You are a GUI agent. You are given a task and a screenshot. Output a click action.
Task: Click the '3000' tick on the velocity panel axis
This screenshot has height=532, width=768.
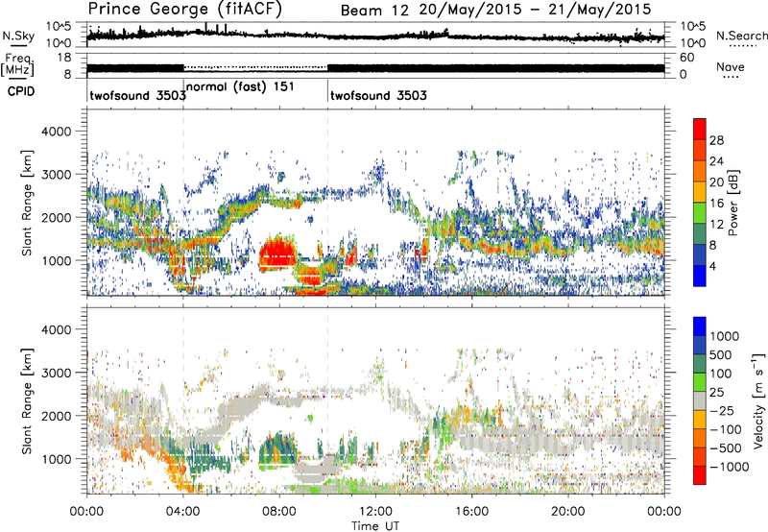pyautogui.click(x=57, y=373)
